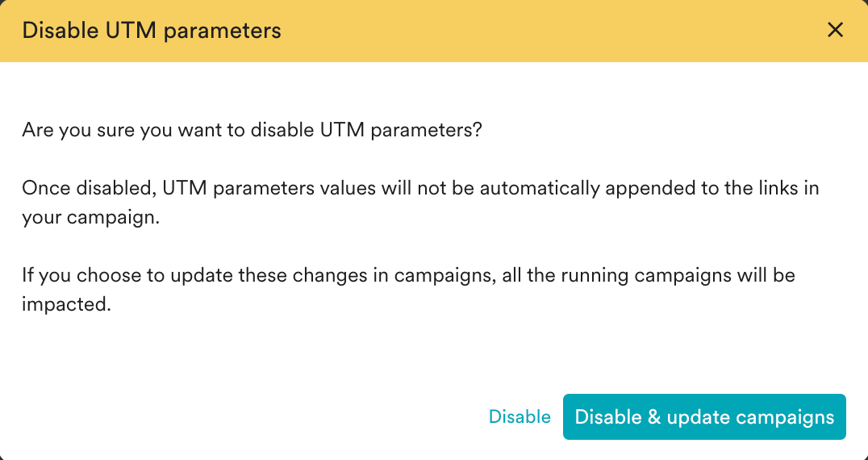Close the Disable UTM parameters dialog
868x460 pixels.
tap(835, 31)
